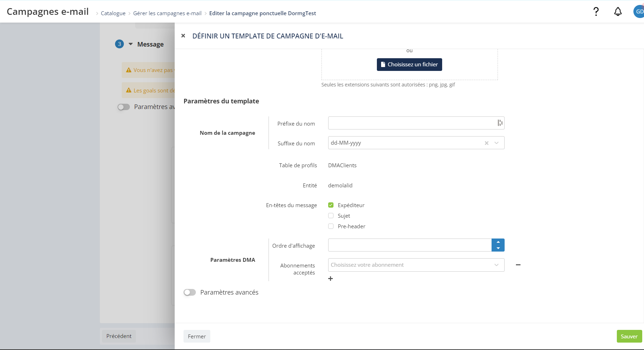Open Gérer les campagnes e-mail breadcrumb

pyautogui.click(x=167, y=13)
